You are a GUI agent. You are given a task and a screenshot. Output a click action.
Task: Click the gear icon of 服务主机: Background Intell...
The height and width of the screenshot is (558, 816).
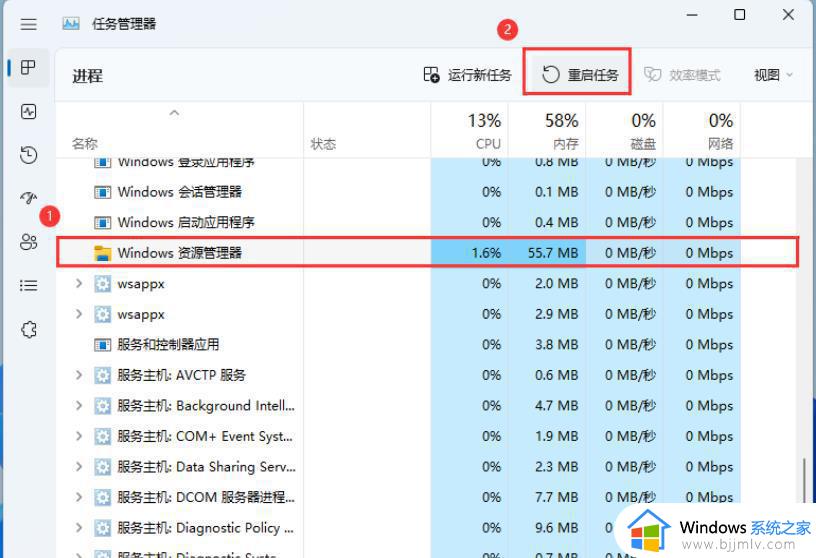tap(103, 406)
